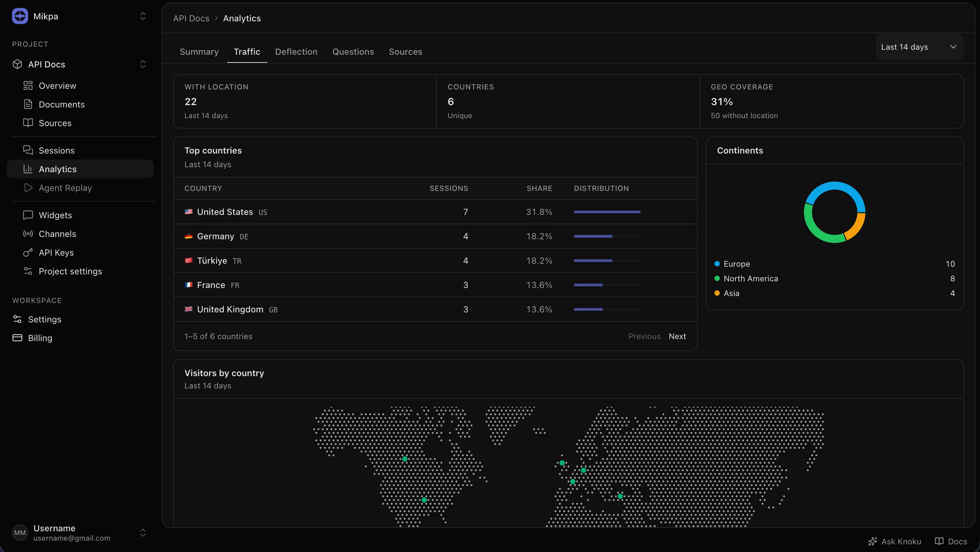Click the Mikpa workspace logo icon
This screenshot has width=980, height=552.
coord(20,16)
